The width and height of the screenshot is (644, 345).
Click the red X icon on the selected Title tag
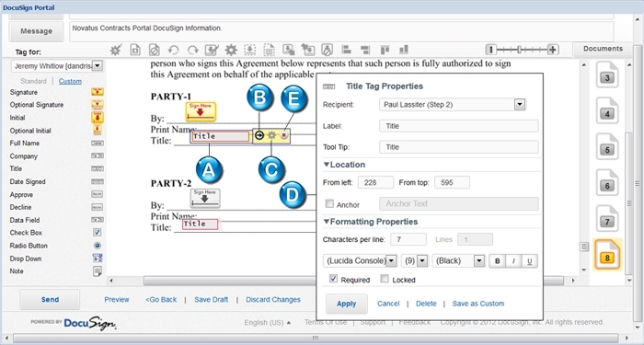point(283,135)
